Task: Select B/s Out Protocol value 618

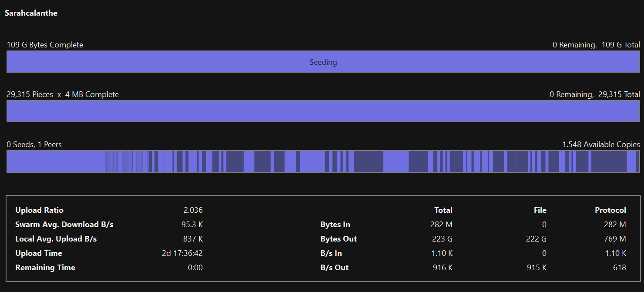Action: click(x=620, y=268)
